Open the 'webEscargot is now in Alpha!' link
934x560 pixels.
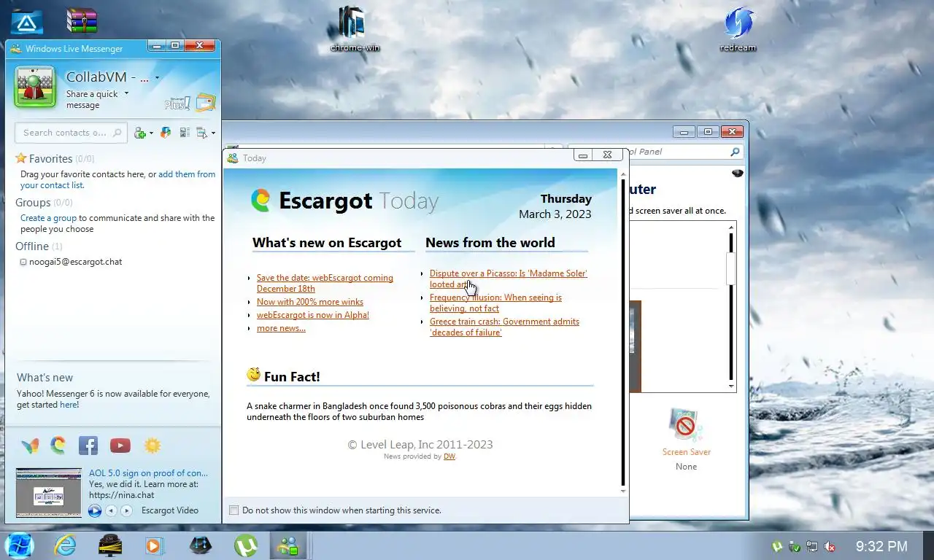(313, 315)
